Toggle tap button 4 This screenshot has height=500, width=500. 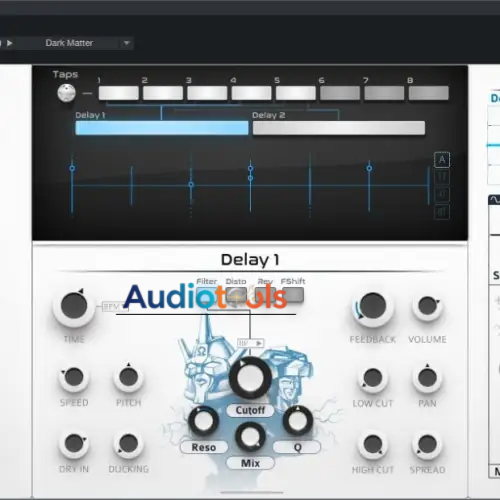click(x=252, y=93)
